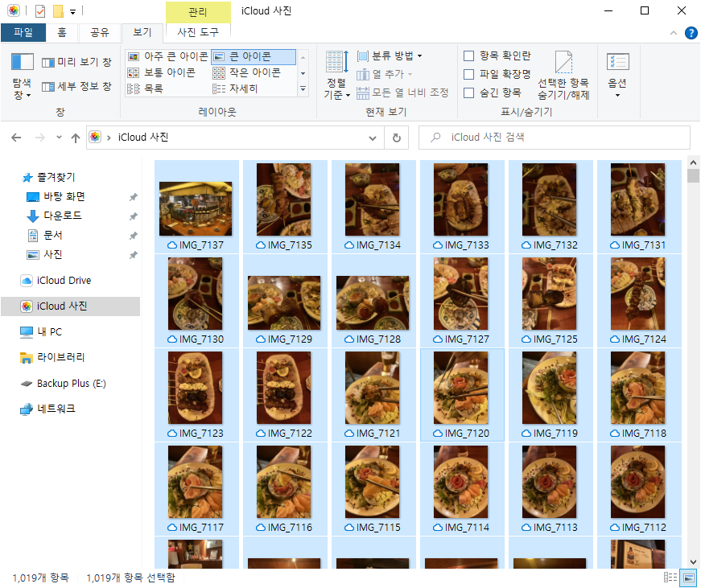Refresh the iCloud 사진 folder
The image size is (701, 588).
pos(396,138)
